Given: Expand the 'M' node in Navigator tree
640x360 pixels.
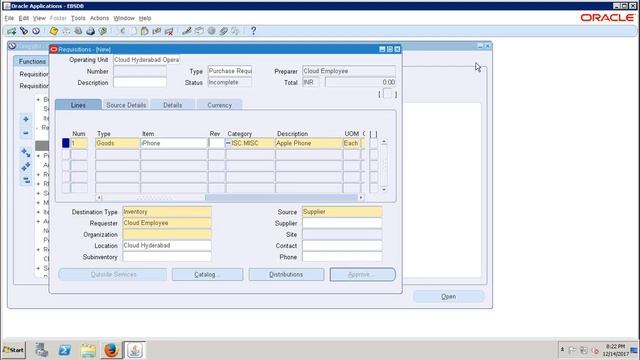Looking at the screenshot, I should tap(38, 202).
